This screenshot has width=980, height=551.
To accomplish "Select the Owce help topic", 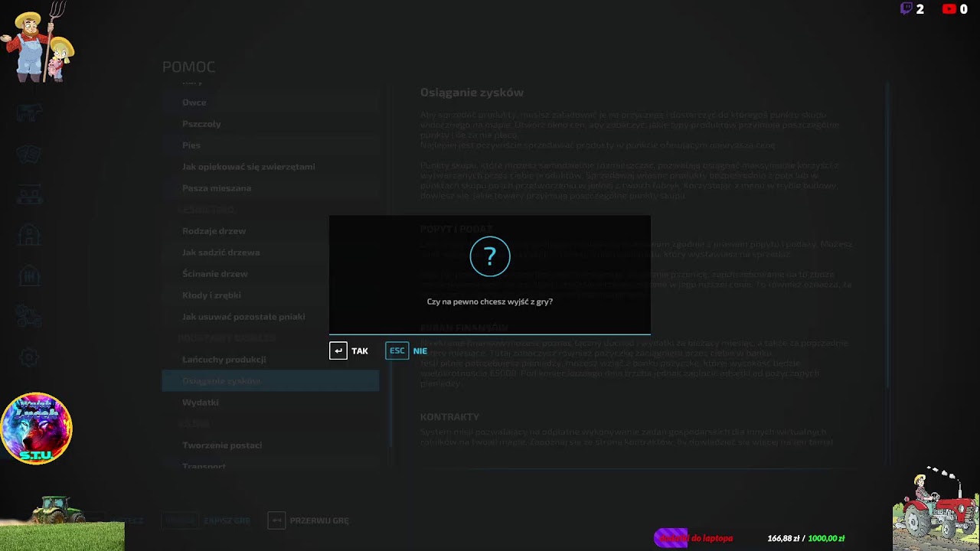I will point(270,102).
